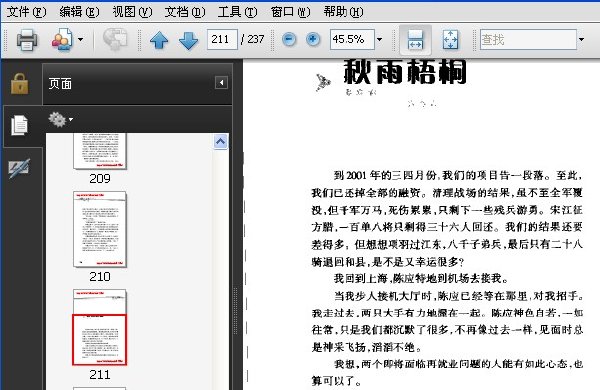Click the page number field showing 211

(222, 39)
